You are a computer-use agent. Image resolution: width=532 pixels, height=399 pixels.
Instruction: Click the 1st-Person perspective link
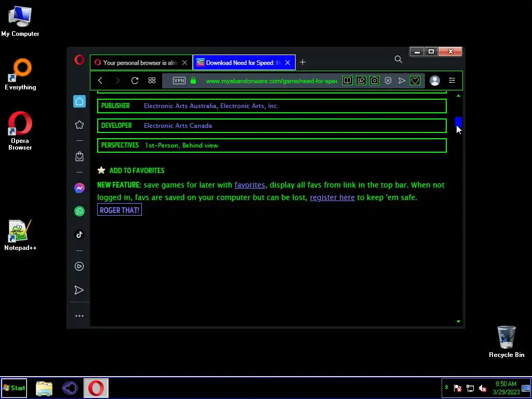(162, 145)
